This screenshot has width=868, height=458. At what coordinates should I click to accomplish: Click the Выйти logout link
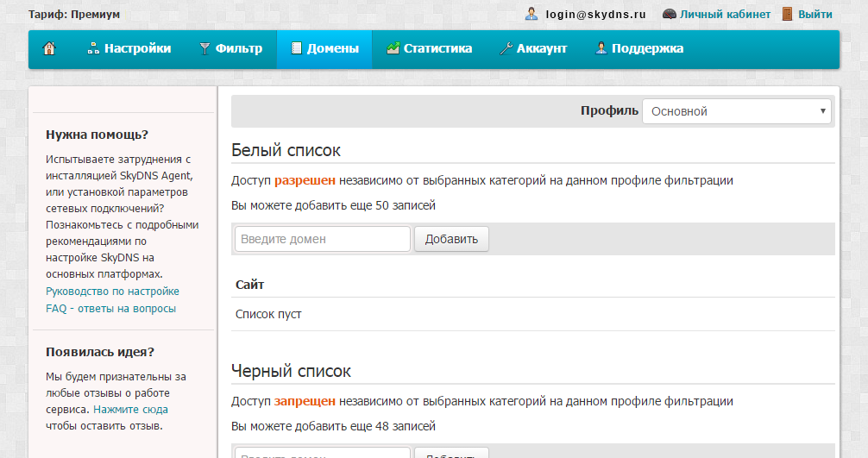pos(815,15)
